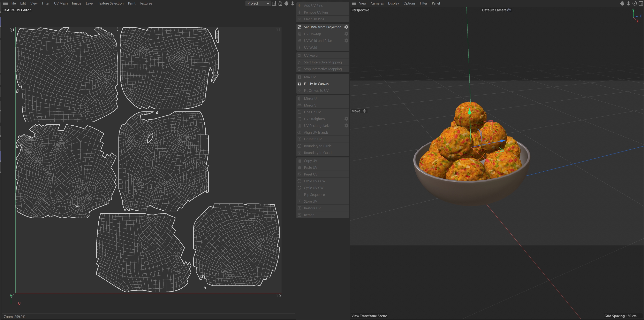Open the UV Mesh menu

coord(61,3)
